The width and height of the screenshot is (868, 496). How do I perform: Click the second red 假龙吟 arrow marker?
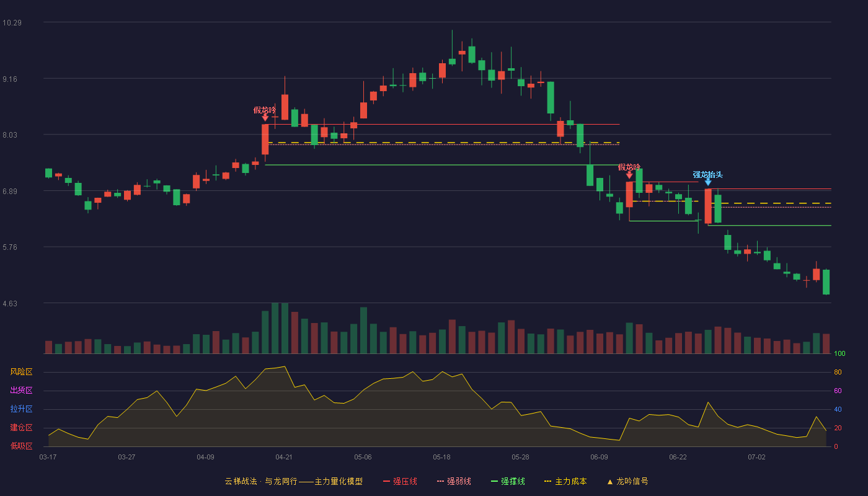pyautogui.click(x=629, y=175)
